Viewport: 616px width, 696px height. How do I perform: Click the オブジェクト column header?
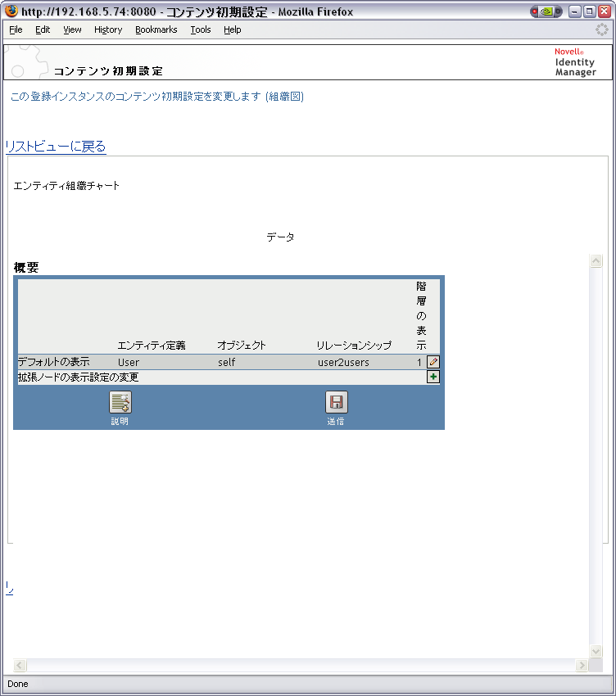tap(242, 346)
